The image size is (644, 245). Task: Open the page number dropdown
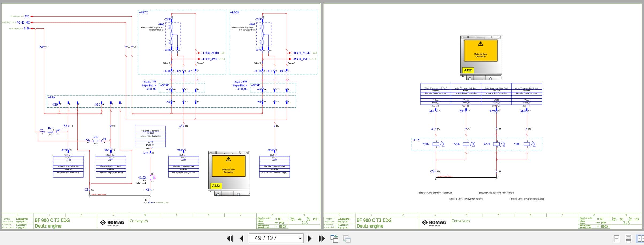tap(300, 238)
